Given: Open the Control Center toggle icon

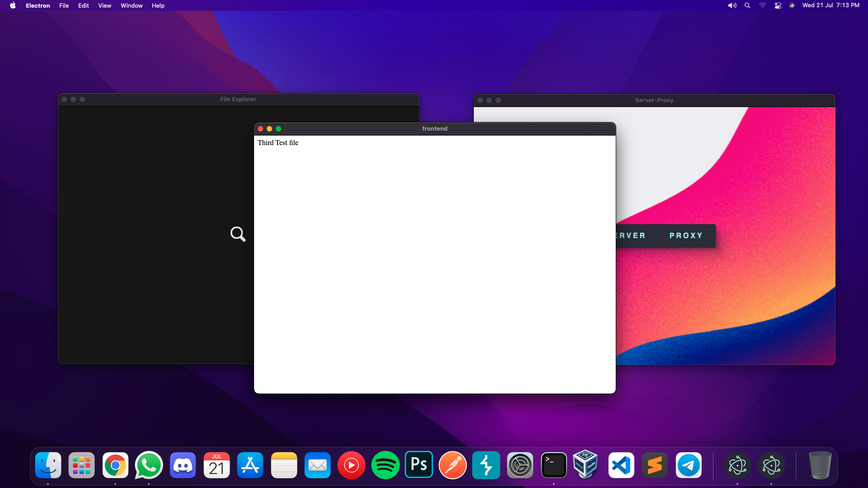Looking at the screenshot, I should click(778, 5).
